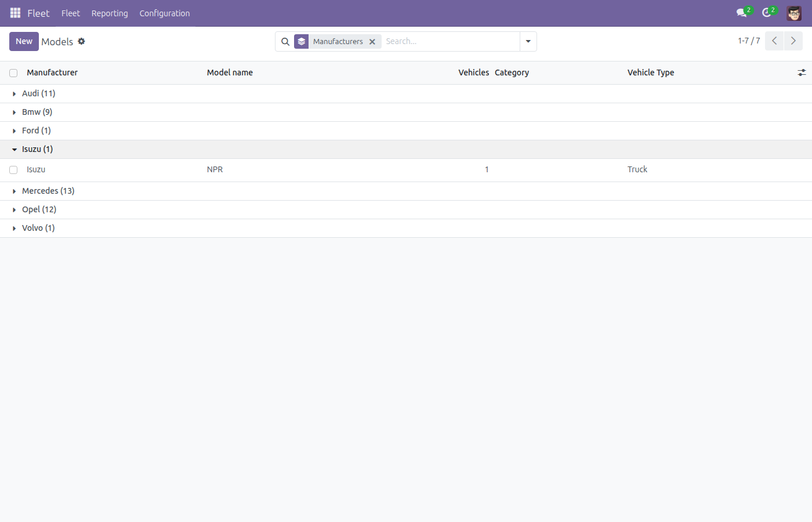This screenshot has width=812, height=522.
Task: Click the Models settings gear icon
Action: coord(81,41)
